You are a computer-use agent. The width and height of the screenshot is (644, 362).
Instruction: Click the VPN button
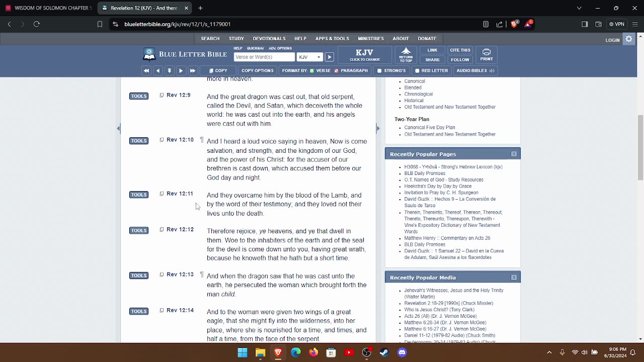pos(616,24)
